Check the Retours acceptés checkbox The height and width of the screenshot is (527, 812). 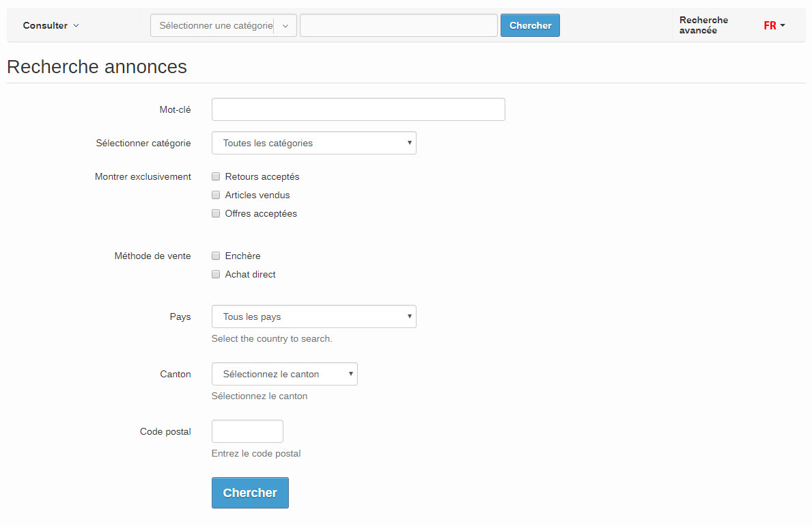pos(216,177)
